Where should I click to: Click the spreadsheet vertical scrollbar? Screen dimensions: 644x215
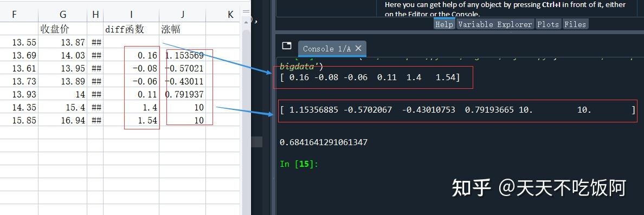pos(246,115)
